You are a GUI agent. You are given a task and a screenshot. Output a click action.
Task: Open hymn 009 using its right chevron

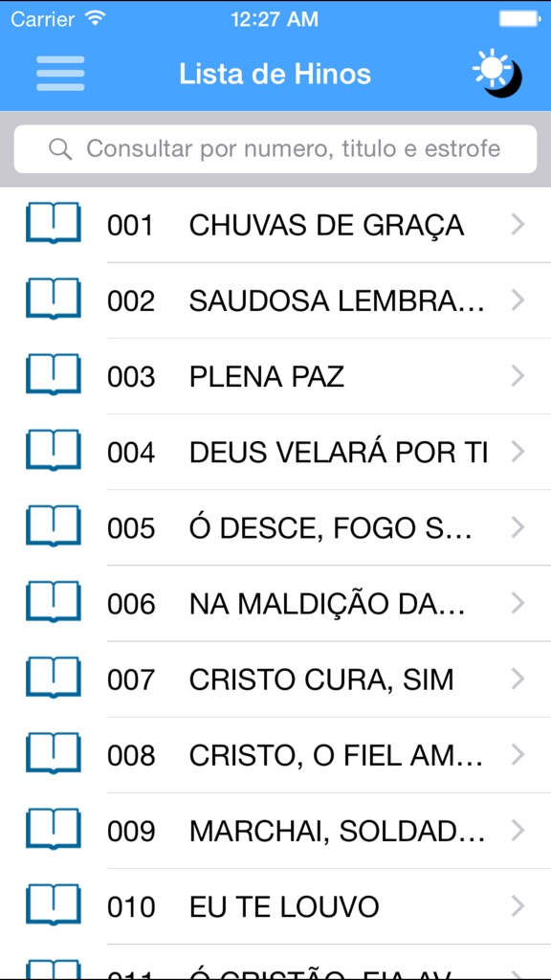tap(519, 830)
